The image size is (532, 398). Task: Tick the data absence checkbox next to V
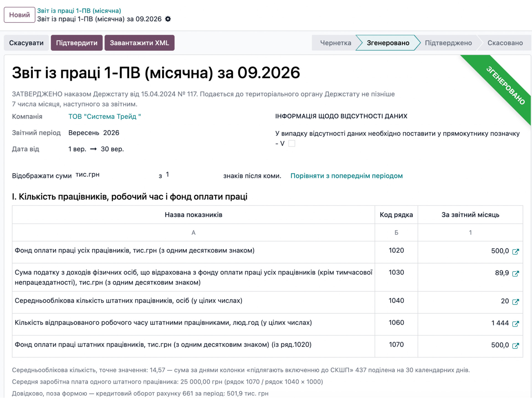click(x=292, y=143)
